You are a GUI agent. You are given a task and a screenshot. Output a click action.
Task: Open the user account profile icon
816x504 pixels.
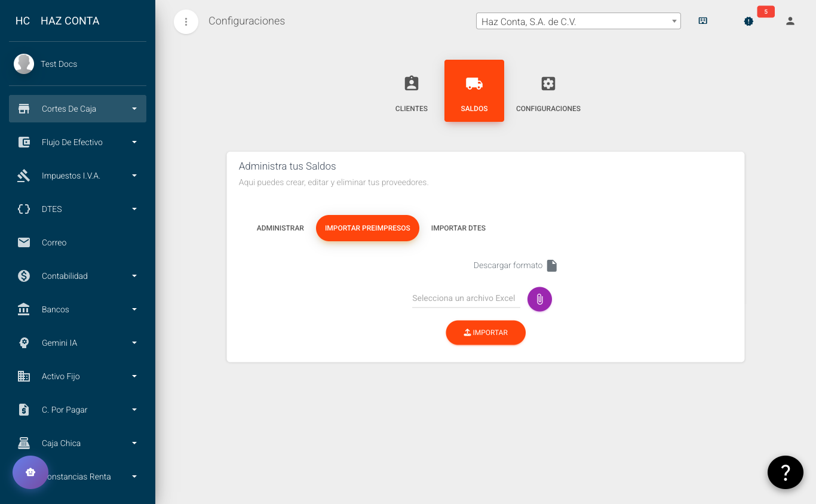[790, 21]
